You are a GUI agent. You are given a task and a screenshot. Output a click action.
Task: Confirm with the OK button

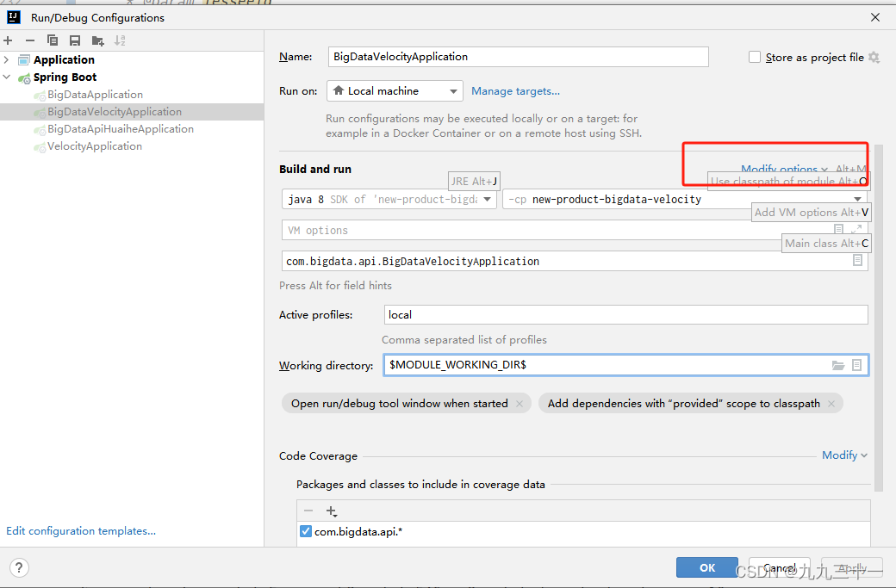[706, 567]
